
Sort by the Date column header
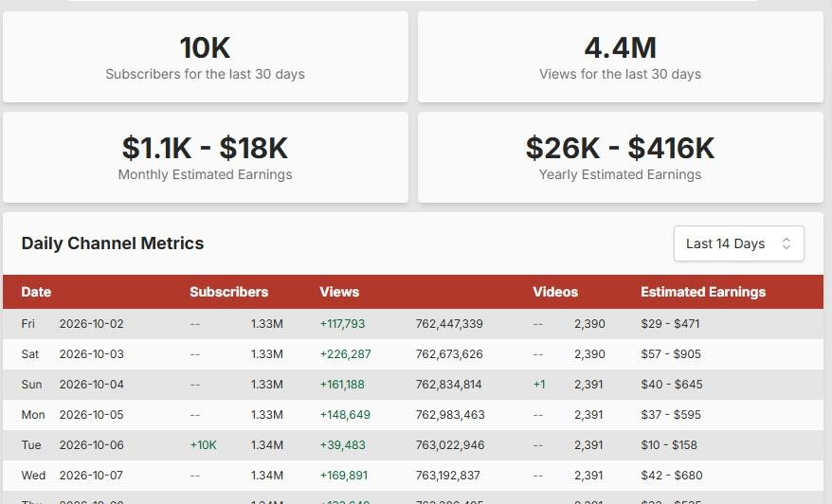[36, 292]
